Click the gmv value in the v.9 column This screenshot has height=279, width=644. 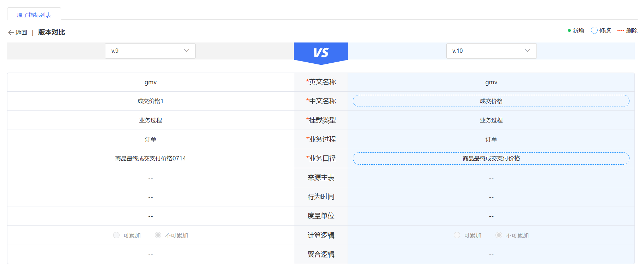pyautogui.click(x=151, y=82)
